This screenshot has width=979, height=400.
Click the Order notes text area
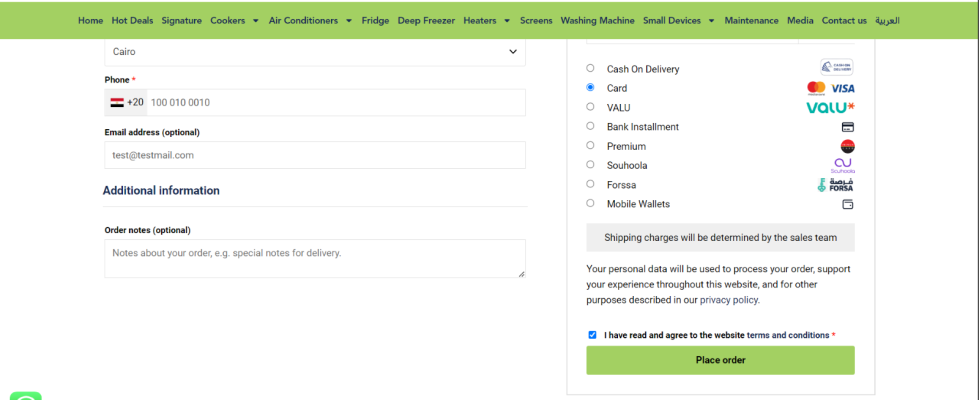[314, 258]
